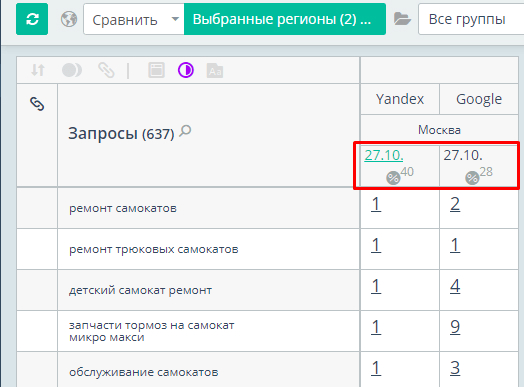Image resolution: width=524 pixels, height=387 pixels.
Task: Open Yandex position for ремонт трюковых самокатов
Action: [376, 245]
